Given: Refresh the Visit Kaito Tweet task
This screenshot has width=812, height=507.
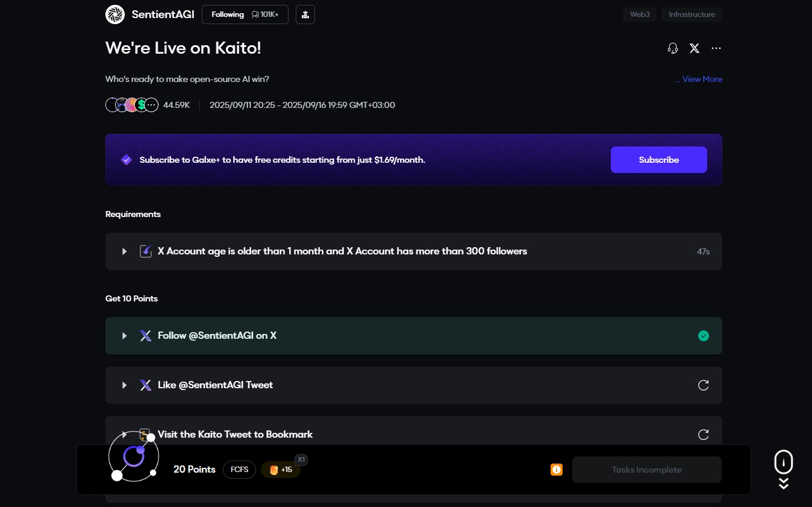Looking at the screenshot, I should point(703,435).
